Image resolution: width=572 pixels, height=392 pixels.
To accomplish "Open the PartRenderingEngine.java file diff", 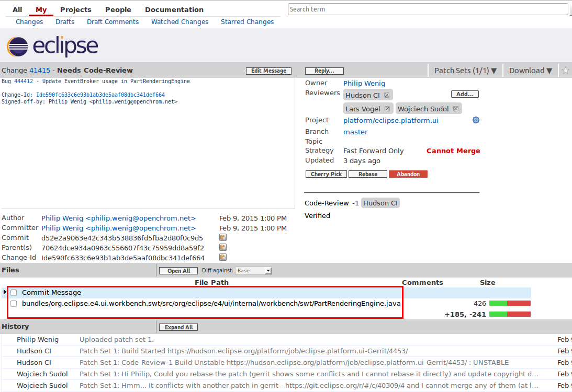I will click(211, 304).
